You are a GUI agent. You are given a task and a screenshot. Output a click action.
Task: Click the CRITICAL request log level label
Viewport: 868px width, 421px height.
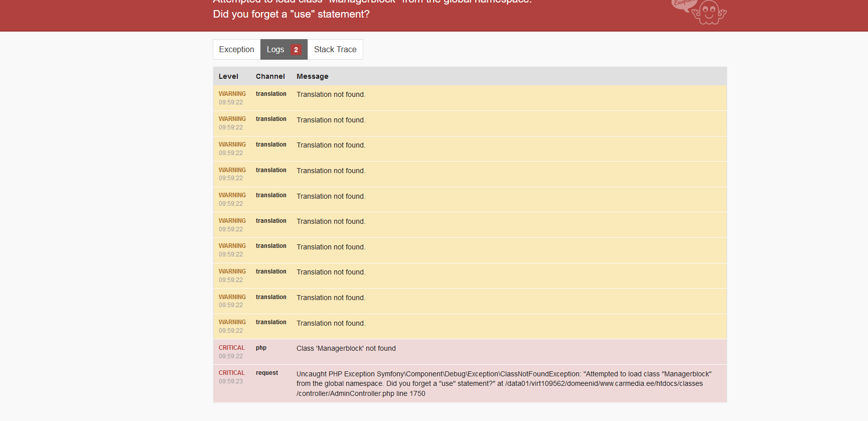(231, 373)
